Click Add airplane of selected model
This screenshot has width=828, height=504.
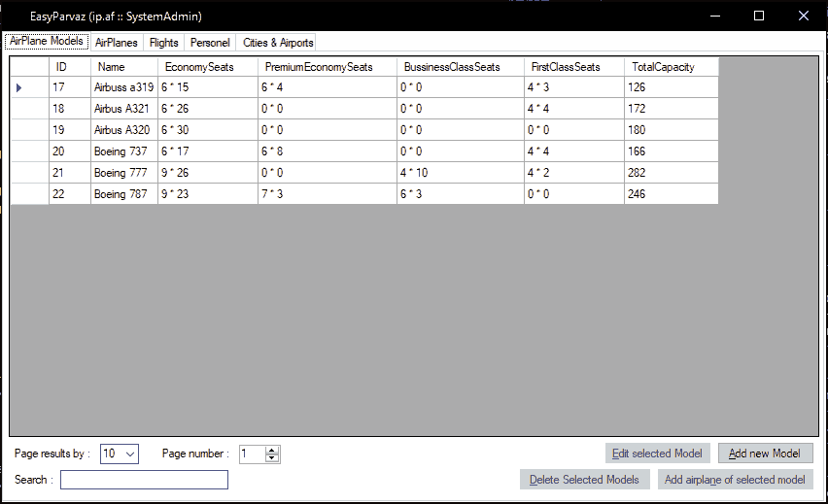(x=735, y=480)
